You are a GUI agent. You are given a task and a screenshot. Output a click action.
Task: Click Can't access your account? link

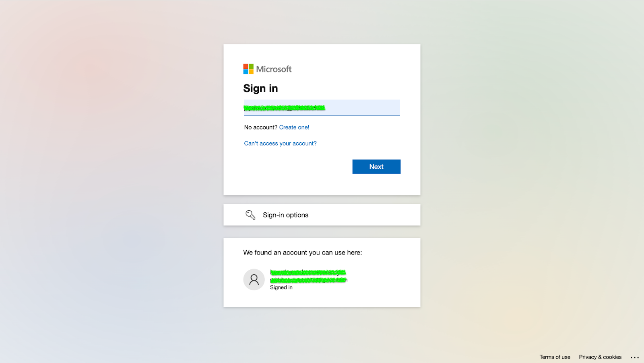(x=280, y=144)
